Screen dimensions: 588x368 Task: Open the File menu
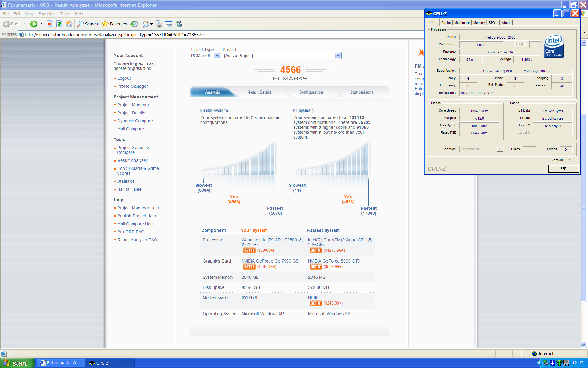pos(6,14)
